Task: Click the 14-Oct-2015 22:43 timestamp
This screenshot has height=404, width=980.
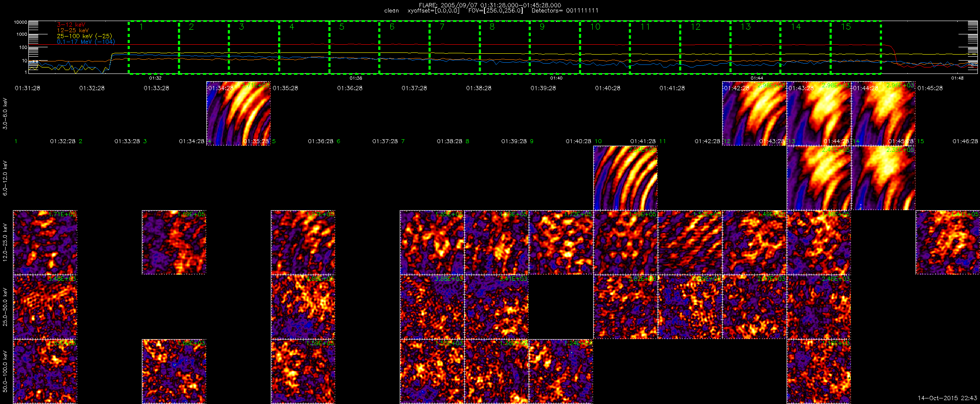Action: point(946,398)
